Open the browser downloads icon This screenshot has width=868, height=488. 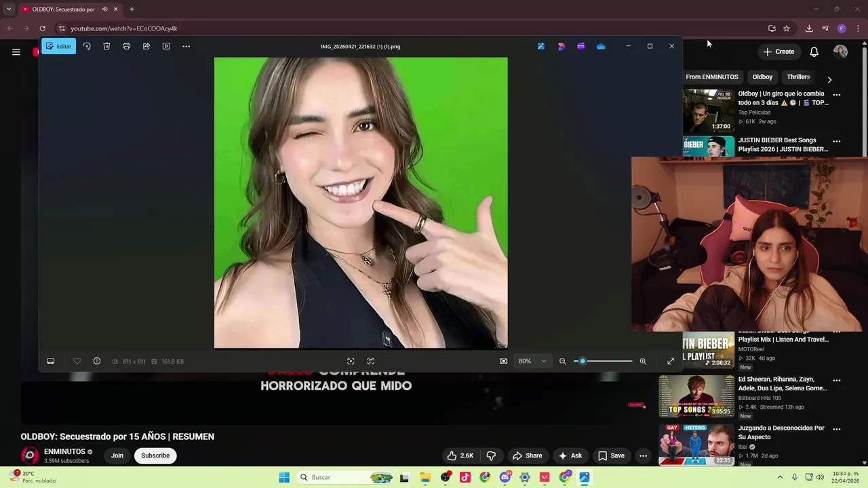tap(809, 28)
